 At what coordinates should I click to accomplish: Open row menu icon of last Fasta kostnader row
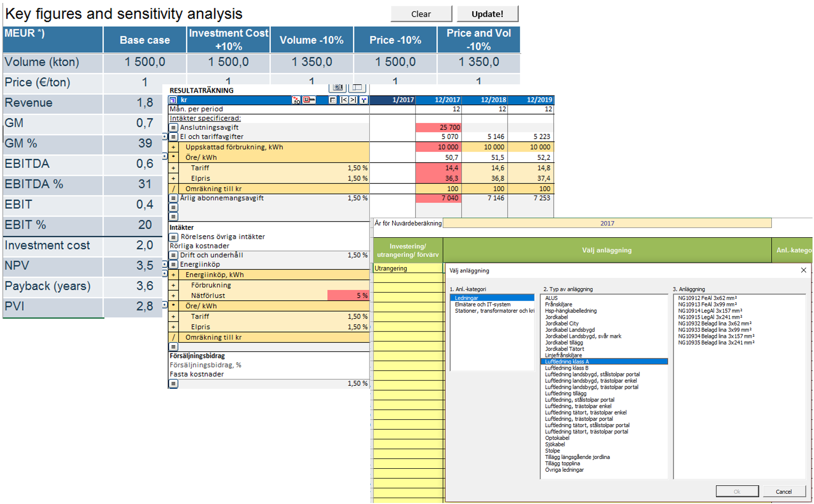(174, 384)
